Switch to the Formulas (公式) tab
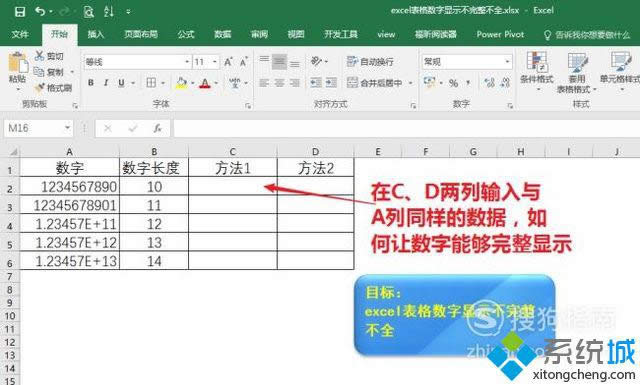Screen dimensions: 640x385 pos(186,34)
